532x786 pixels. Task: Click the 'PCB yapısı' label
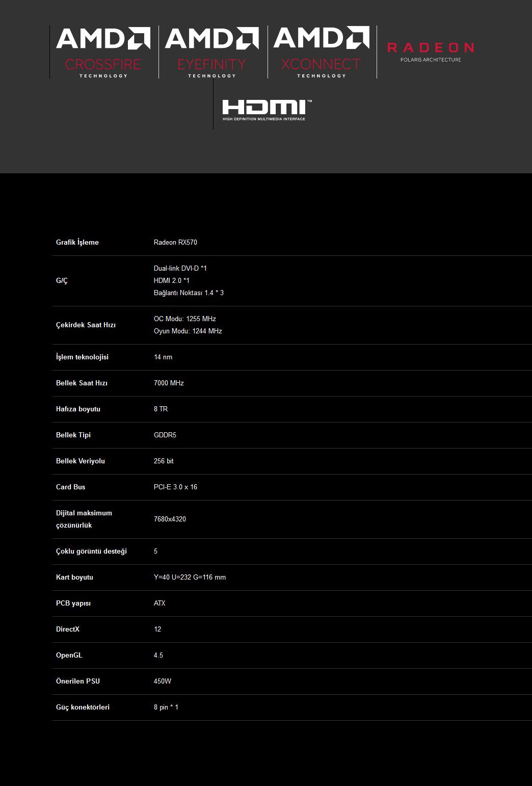coord(73,603)
